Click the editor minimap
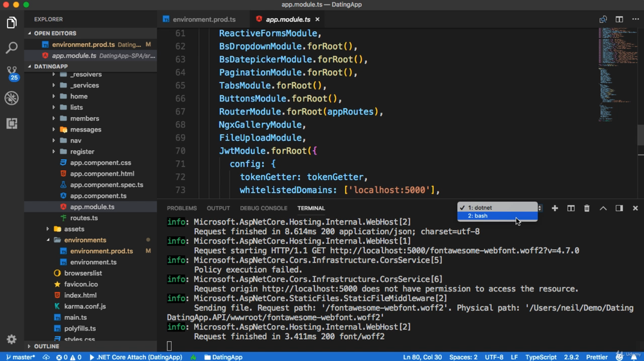This screenshot has height=361, width=644. point(616,74)
